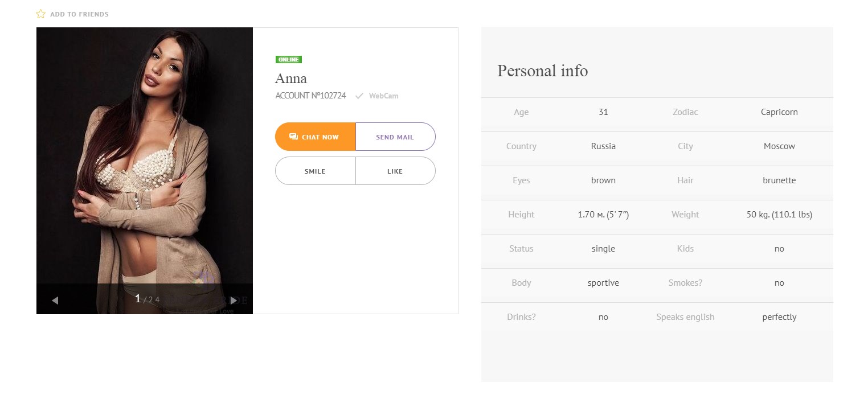Screen dimensions: 868x403
Task: Click the Add to Friends link
Action: (79, 14)
